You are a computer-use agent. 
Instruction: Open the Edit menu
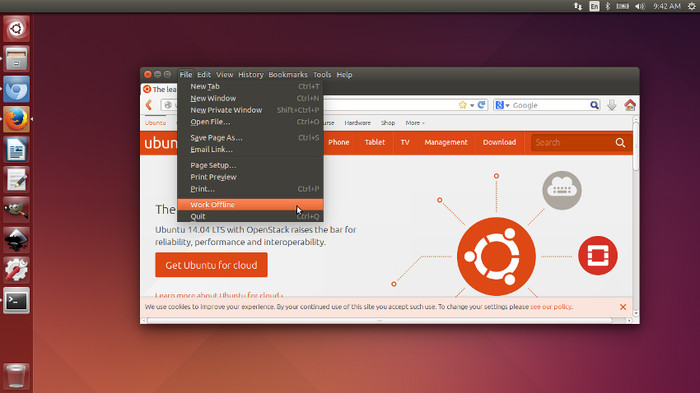click(x=204, y=75)
